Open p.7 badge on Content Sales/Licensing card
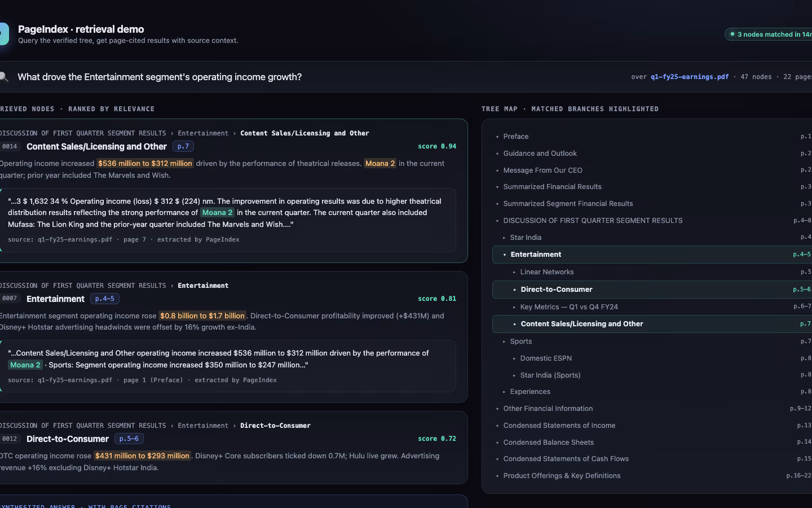This screenshot has height=508, width=812. [183, 146]
